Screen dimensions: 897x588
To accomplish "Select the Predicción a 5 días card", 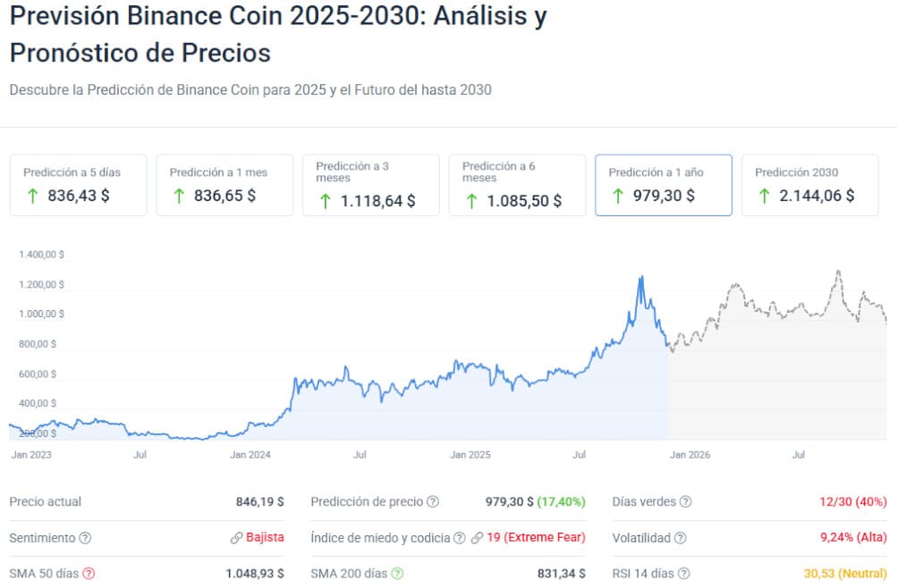I will (78, 185).
